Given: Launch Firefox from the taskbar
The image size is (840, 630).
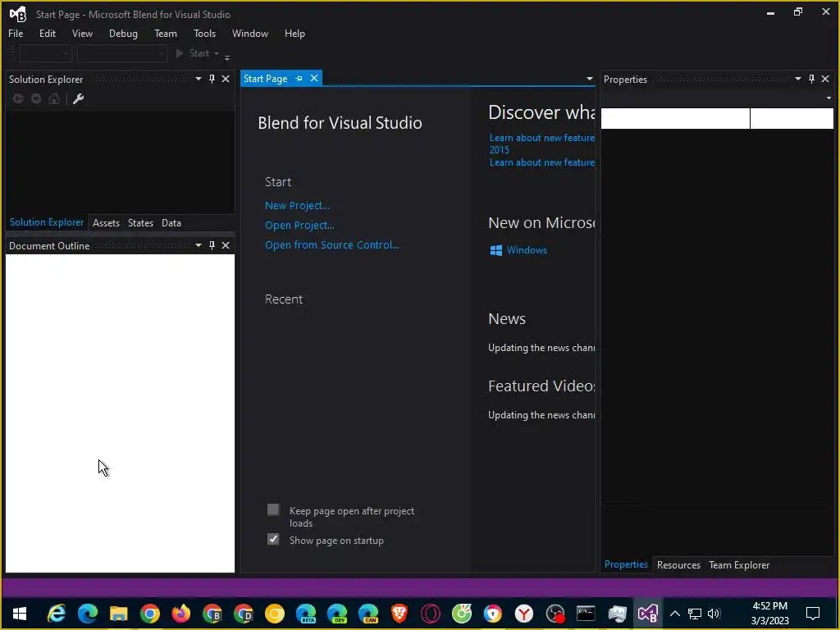Looking at the screenshot, I should (x=181, y=614).
